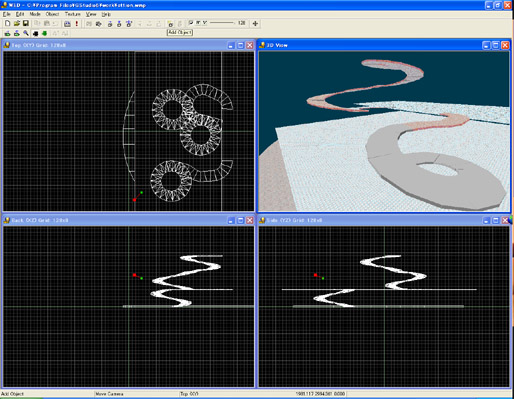This screenshot has height=399, width=514.
Task: Click the black cube icon in second toolbar row
Action: pos(35,33)
